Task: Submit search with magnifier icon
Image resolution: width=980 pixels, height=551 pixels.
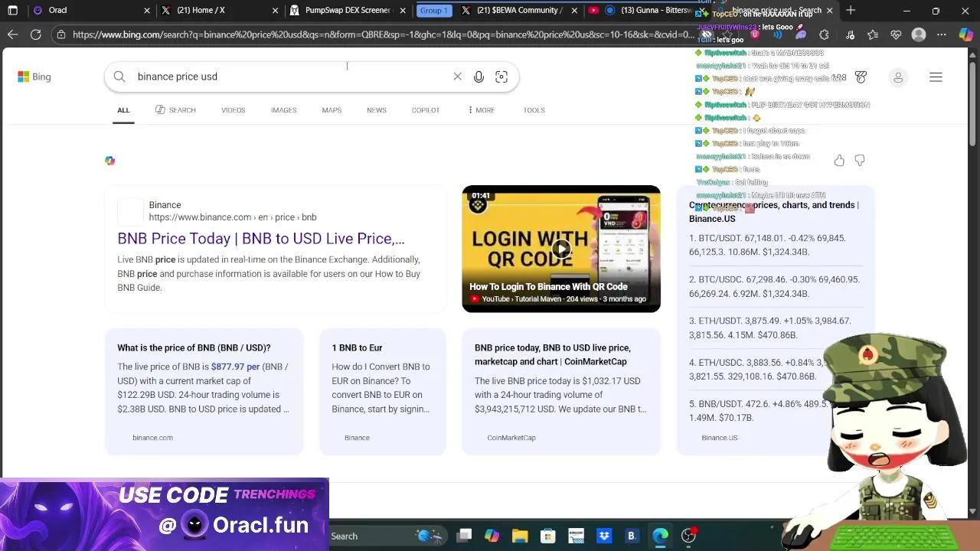Action: pos(119,77)
